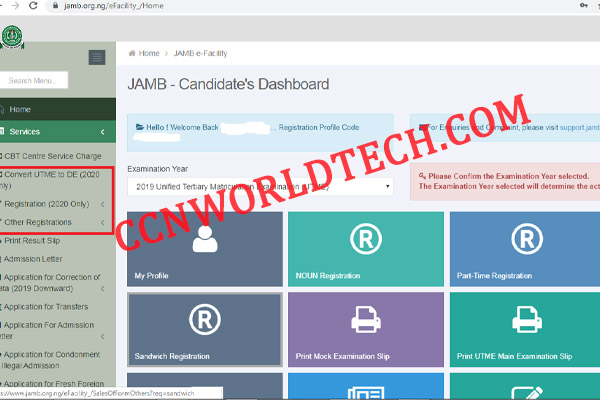Screen dimensions: 600x400
Task: Open Print Result Slip menu item
Action: tap(32, 241)
